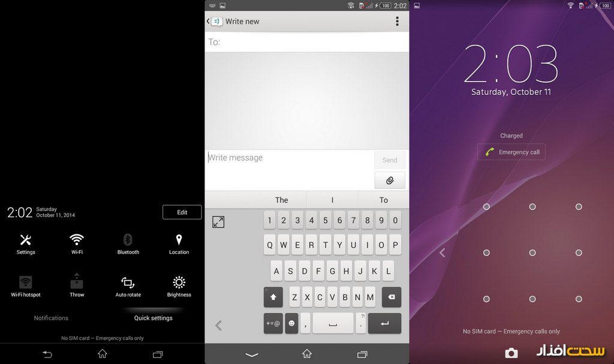Tap the attachment paperclip icon
The image size is (614, 364).
(x=390, y=180)
